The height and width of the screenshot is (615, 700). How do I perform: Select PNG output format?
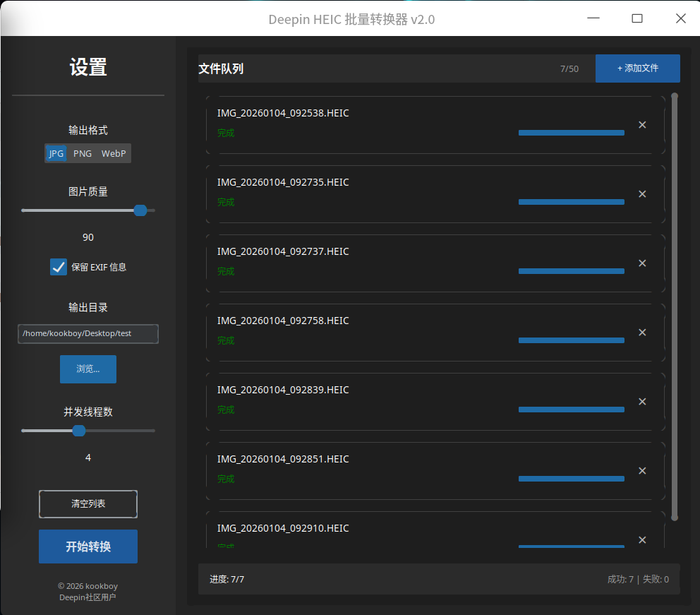pyautogui.click(x=83, y=154)
